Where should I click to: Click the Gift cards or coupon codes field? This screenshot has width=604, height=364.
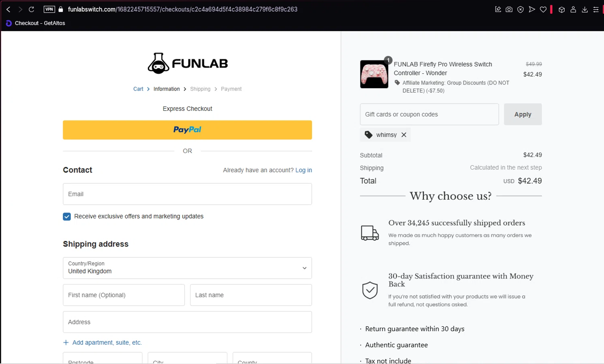(x=429, y=114)
